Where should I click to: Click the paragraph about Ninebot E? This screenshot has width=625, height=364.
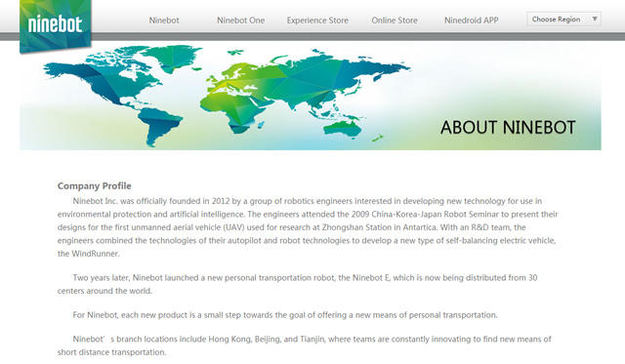click(297, 284)
